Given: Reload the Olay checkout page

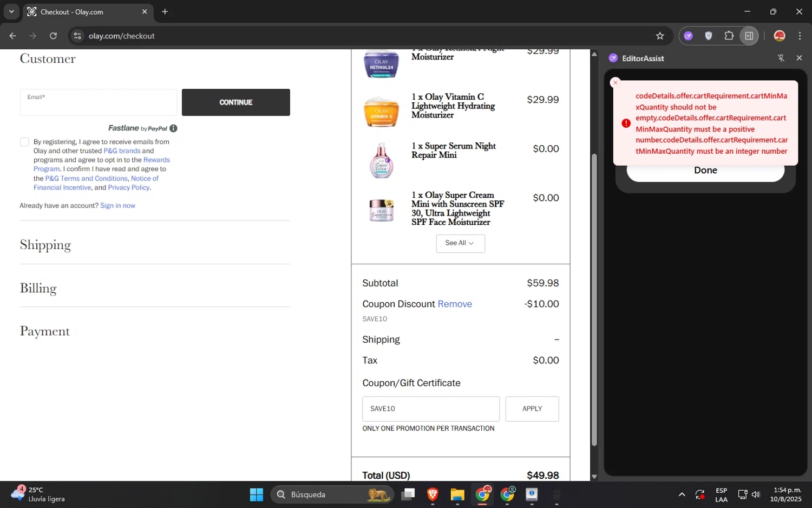Looking at the screenshot, I should pyautogui.click(x=53, y=36).
